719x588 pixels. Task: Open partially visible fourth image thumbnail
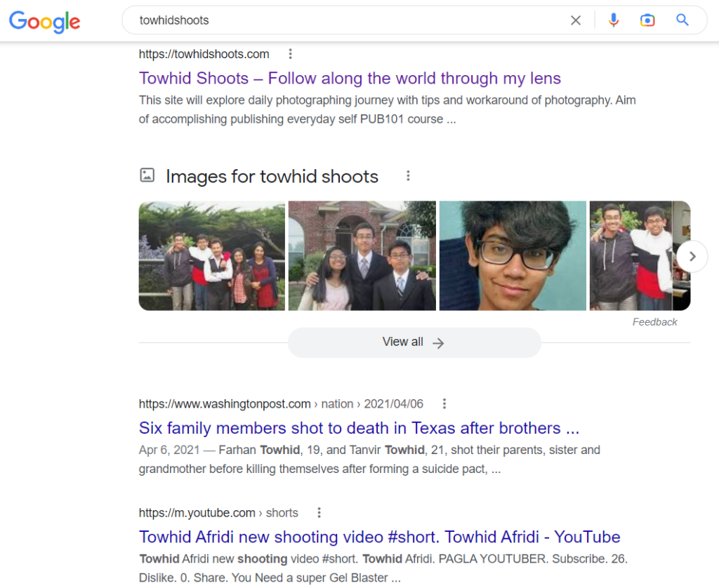point(640,255)
